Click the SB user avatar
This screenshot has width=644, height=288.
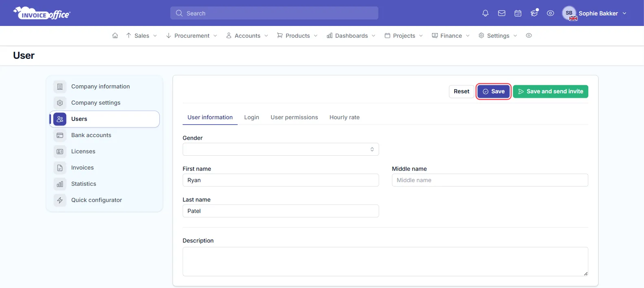tap(569, 13)
